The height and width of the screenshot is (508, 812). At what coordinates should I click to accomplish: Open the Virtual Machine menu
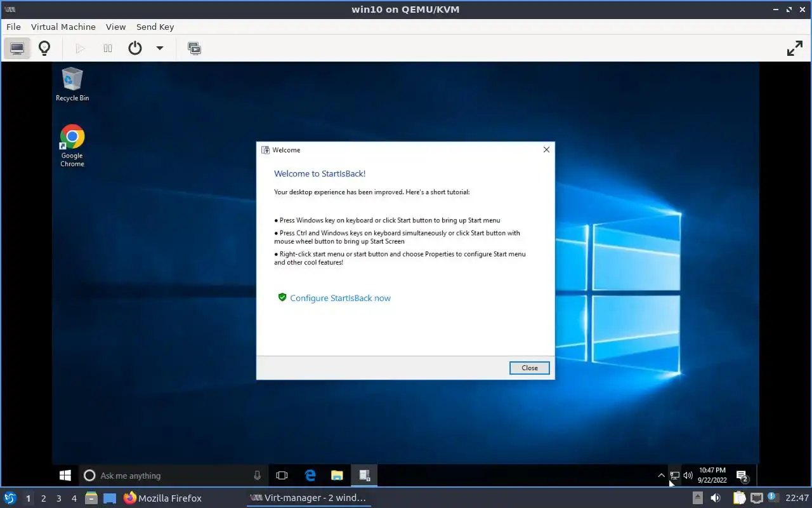63,27
